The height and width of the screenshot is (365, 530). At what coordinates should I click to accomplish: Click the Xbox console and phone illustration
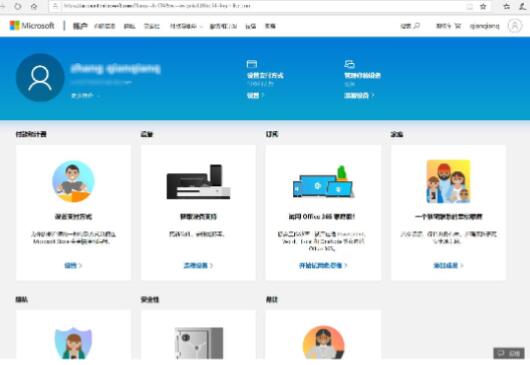(x=198, y=182)
